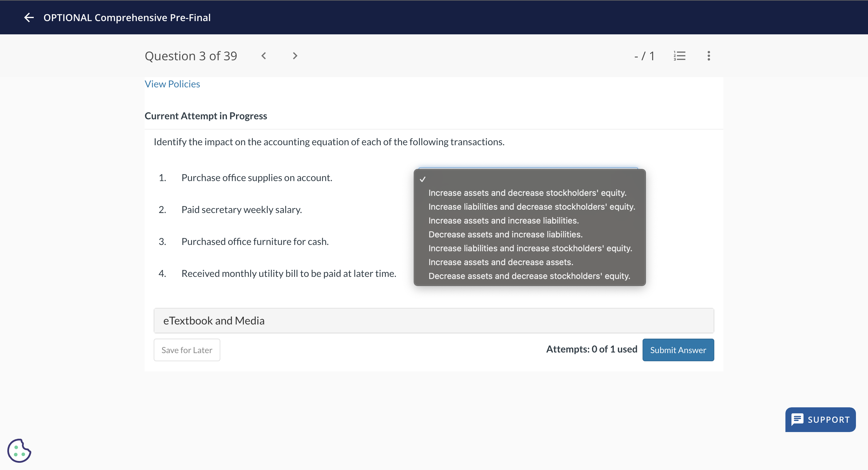Pick 'Decrease assets and increase liabilities.'

pyautogui.click(x=505, y=234)
